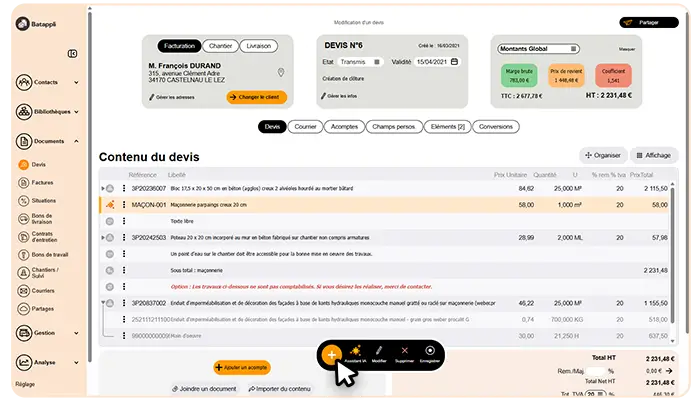This screenshot has height=400, width=700.
Task: Toggle round selector on red Option row
Action: point(110,287)
